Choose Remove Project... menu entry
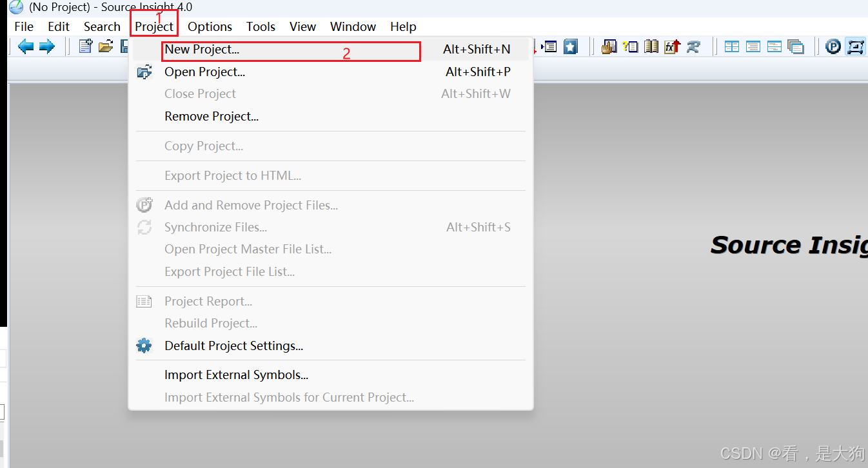Image resolution: width=868 pixels, height=468 pixels. click(331, 116)
